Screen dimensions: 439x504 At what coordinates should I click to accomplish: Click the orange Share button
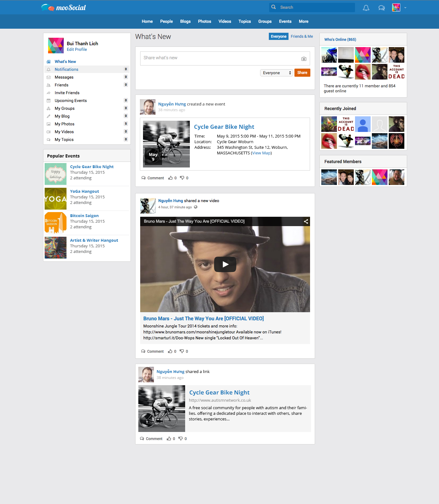point(302,73)
